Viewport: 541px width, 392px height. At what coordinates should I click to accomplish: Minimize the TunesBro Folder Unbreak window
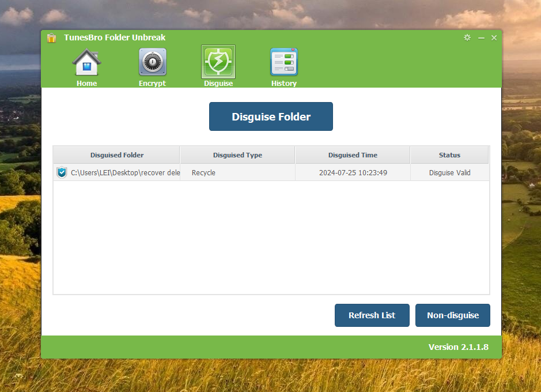point(481,38)
